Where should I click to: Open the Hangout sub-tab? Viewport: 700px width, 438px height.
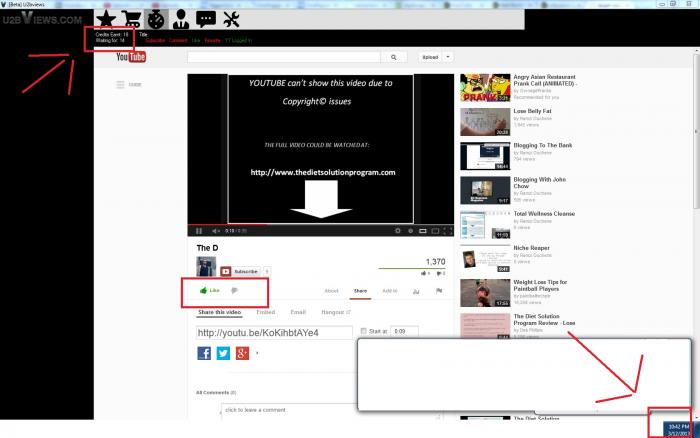click(336, 312)
